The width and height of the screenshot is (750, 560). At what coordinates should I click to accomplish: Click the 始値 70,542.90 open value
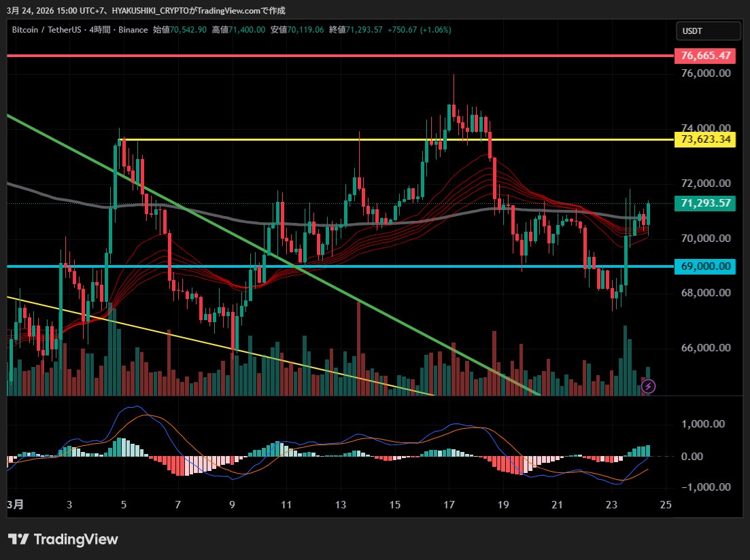tap(180, 30)
